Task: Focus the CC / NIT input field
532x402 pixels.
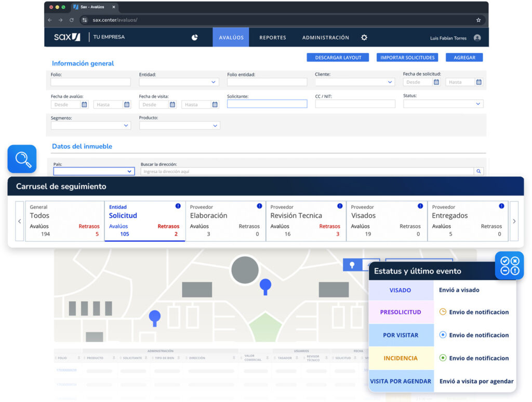Action: [355, 103]
